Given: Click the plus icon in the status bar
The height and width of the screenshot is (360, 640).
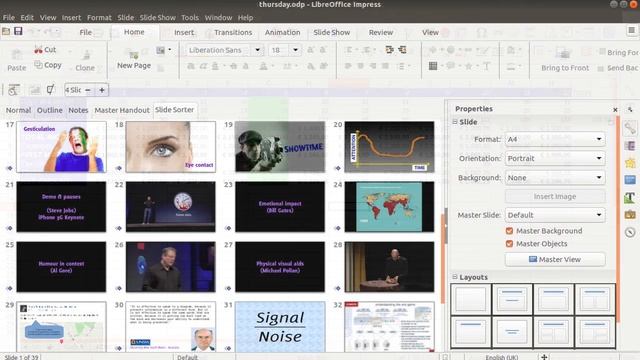Looking at the screenshot, I should [x=544, y=357].
